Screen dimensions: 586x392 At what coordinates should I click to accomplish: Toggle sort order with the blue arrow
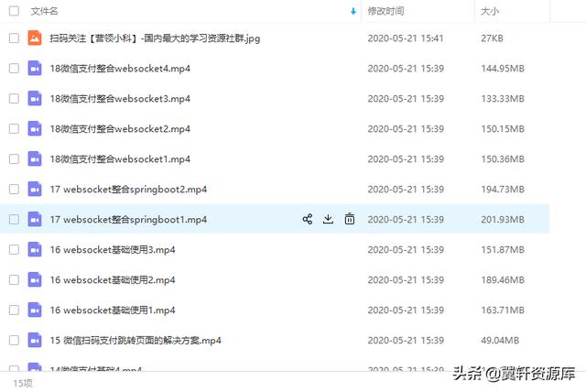coord(353,11)
